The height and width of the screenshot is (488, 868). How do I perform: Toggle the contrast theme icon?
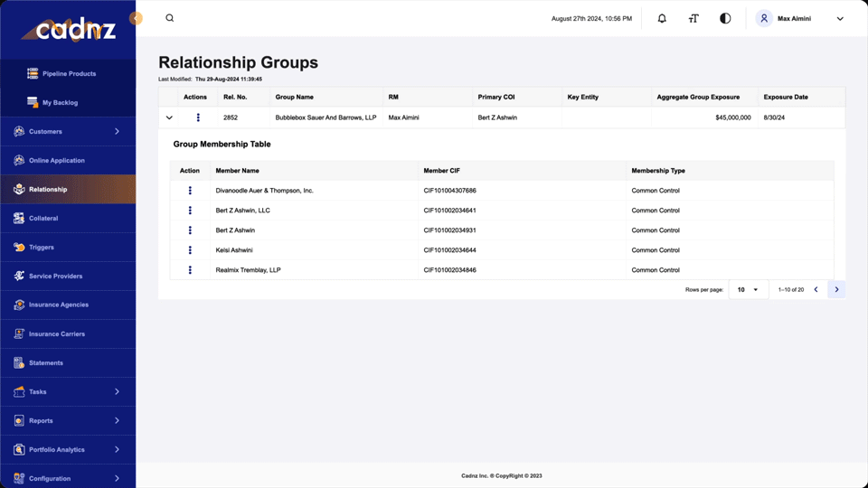[x=725, y=18]
